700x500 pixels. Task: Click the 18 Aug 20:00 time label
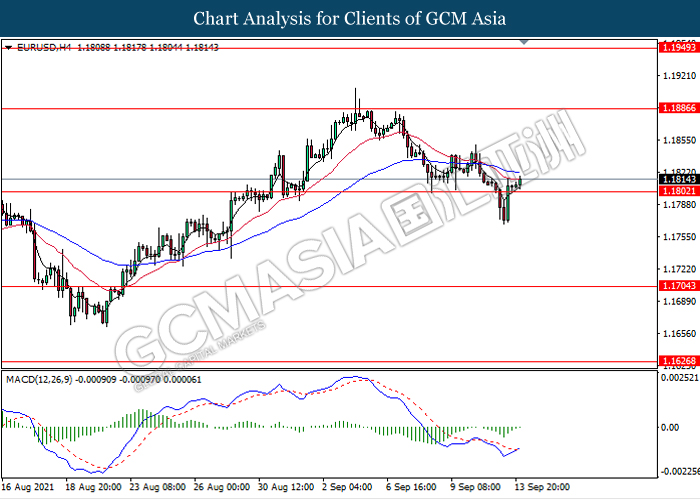[93, 487]
